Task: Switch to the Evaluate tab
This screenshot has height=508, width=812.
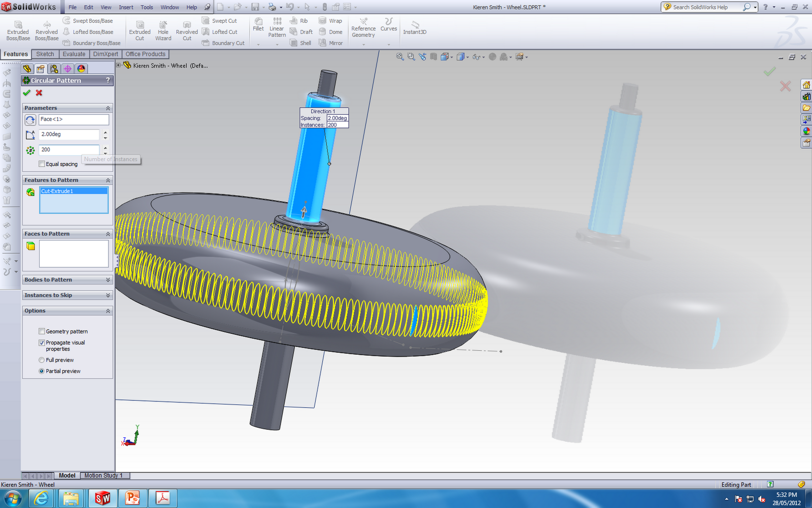Action: [74, 54]
